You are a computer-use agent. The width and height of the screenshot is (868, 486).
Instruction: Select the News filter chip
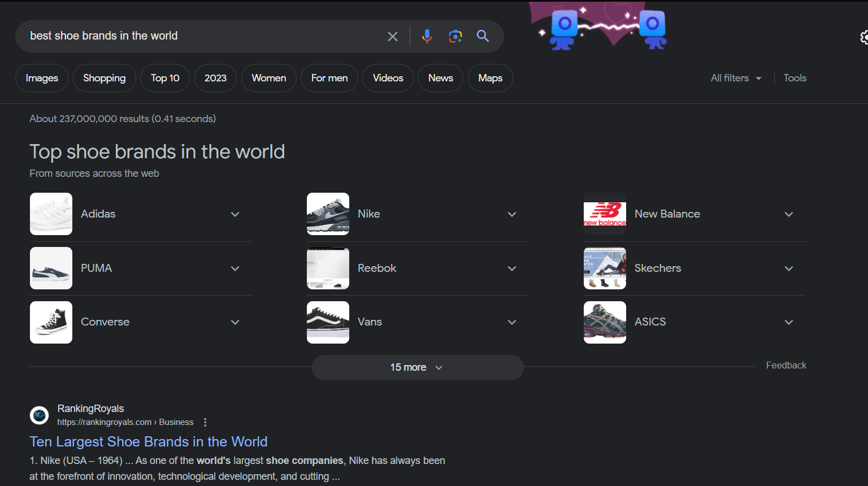tap(441, 78)
